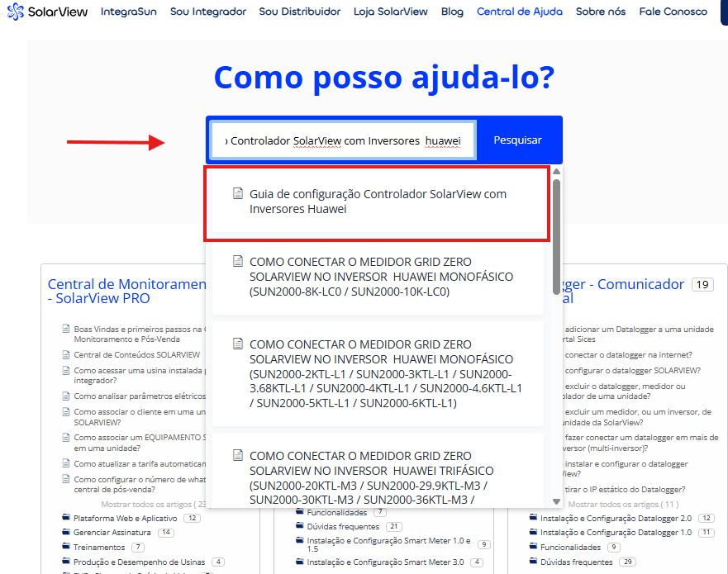The image size is (728, 574).
Task: Click the scroll-down arrow of results dropdown
Action: coord(557,500)
